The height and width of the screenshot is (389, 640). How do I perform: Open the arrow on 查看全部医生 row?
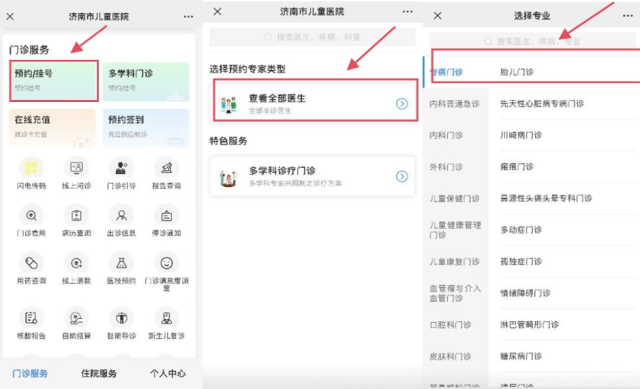click(x=402, y=104)
